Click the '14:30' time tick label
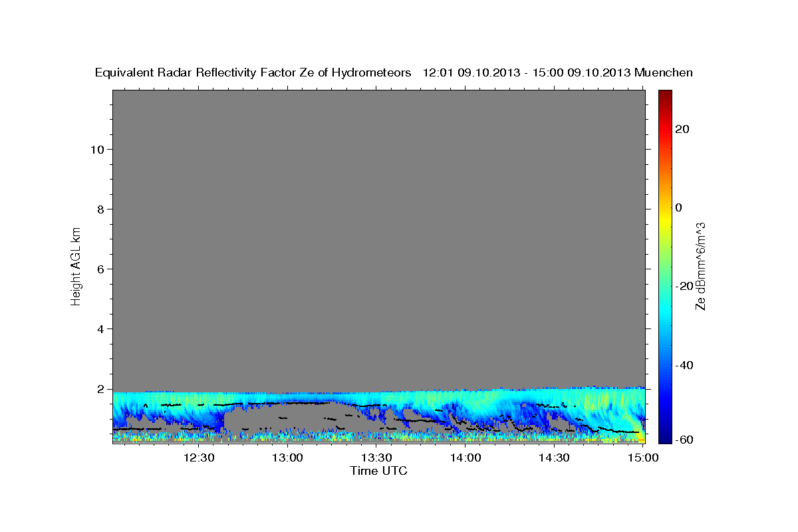Image resolution: width=798 pixels, height=532 pixels. coord(554,458)
